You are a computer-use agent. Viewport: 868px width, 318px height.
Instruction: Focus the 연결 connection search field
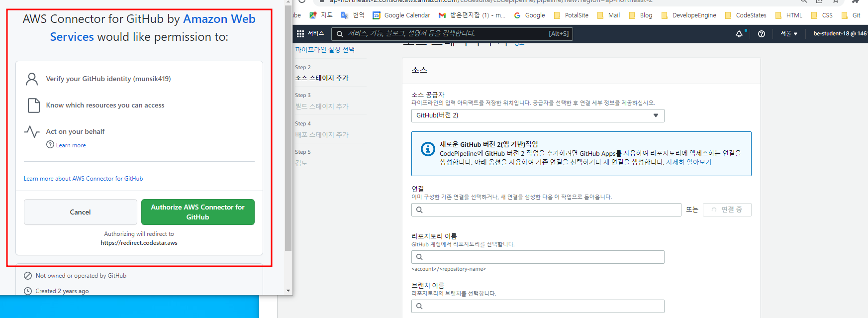coord(546,210)
